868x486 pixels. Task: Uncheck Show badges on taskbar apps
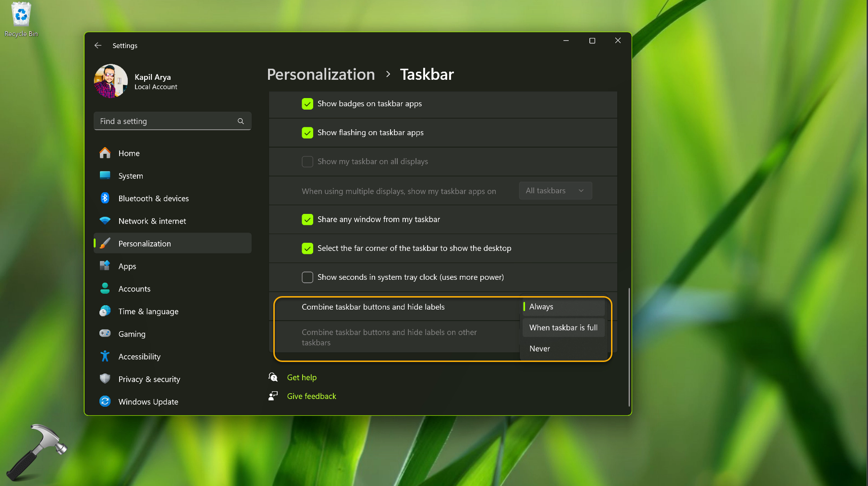pyautogui.click(x=307, y=104)
